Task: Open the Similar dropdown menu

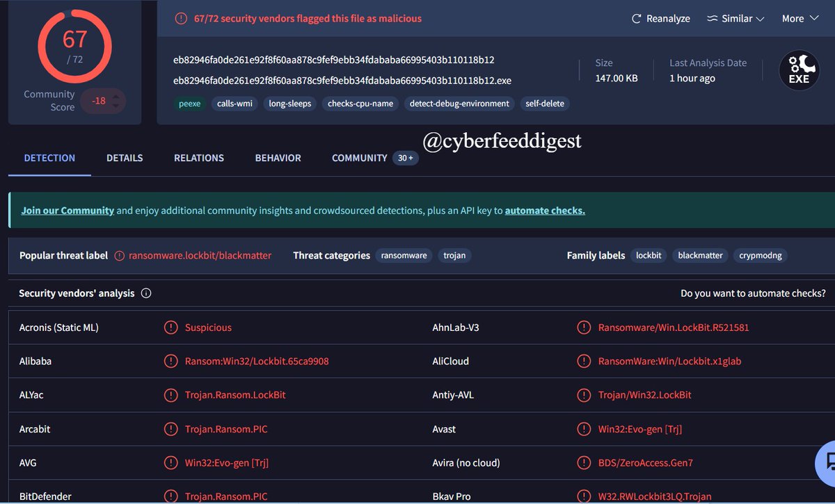Action: 735,19
